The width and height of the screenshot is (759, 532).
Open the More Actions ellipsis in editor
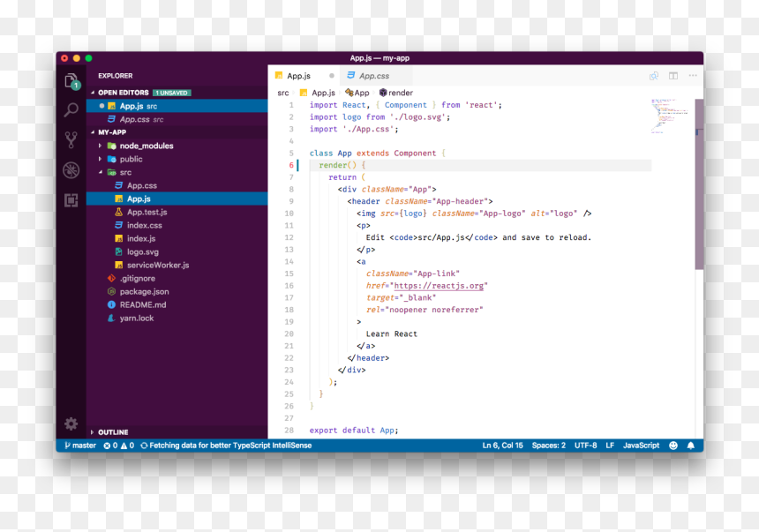coord(693,76)
